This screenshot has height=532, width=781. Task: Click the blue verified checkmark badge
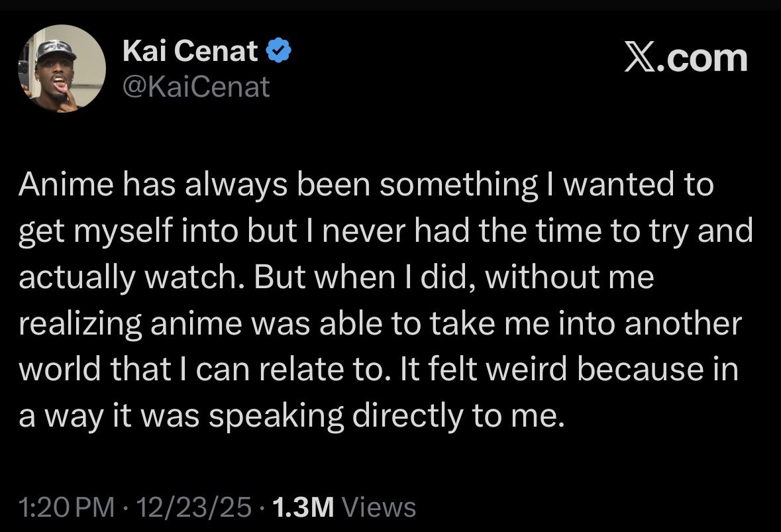279,50
